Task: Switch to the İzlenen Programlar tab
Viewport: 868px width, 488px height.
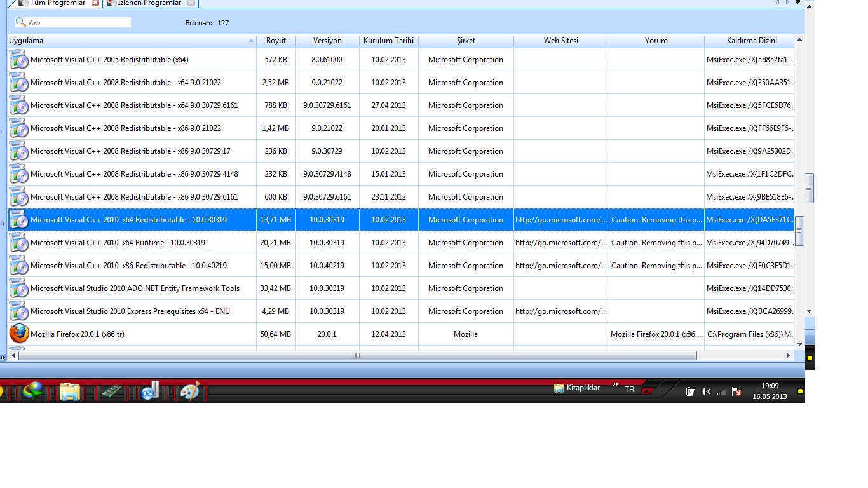Action: 149,3
